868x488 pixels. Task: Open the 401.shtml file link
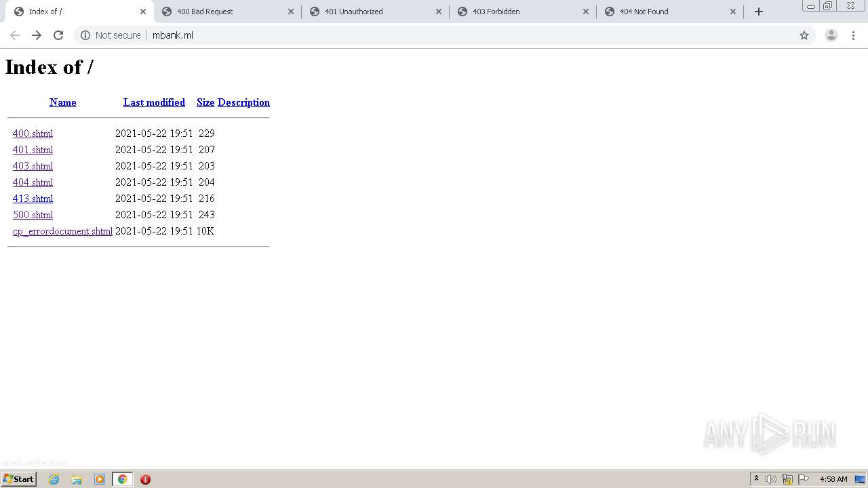(33, 150)
